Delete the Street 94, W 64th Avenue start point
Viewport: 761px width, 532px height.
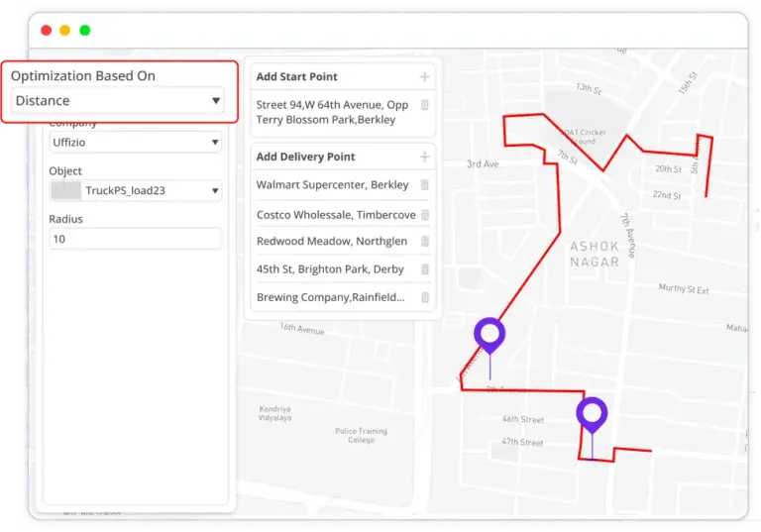[424, 105]
